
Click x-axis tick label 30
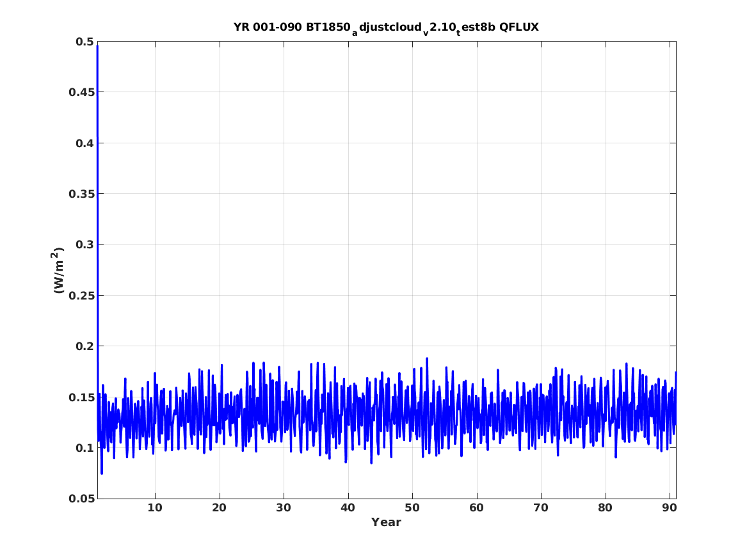tap(284, 508)
